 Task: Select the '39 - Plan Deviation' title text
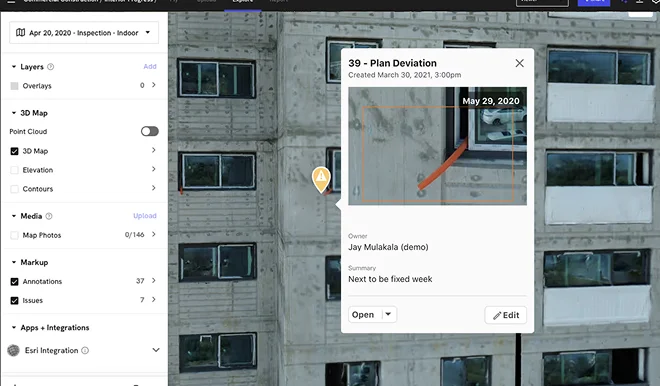tap(392, 63)
